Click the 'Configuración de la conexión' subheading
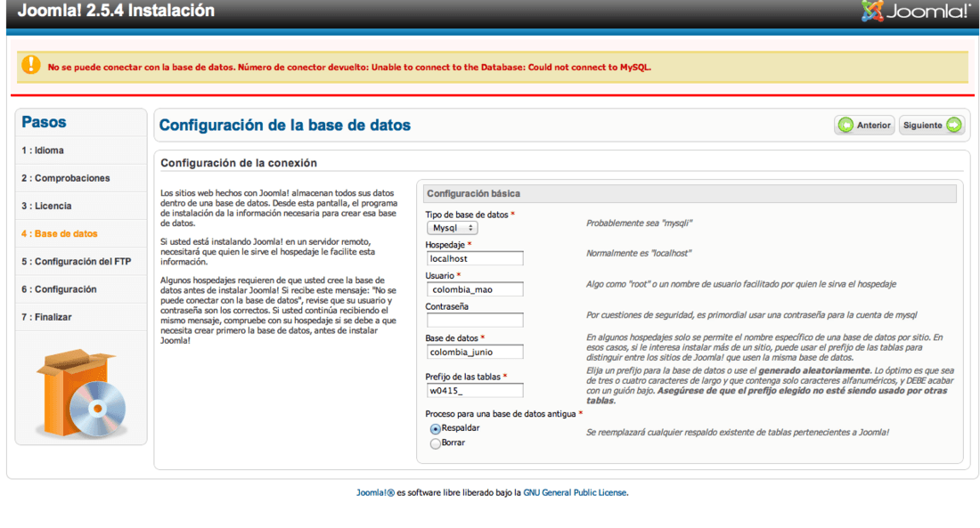The width and height of the screenshot is (980, 528). [x=239, y=163]
